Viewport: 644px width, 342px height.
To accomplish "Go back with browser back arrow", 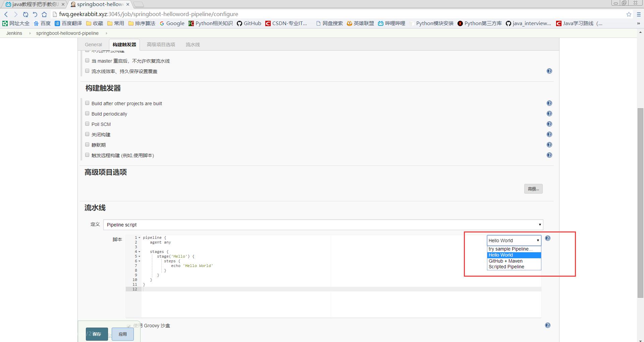I will (x=6, y=14).
